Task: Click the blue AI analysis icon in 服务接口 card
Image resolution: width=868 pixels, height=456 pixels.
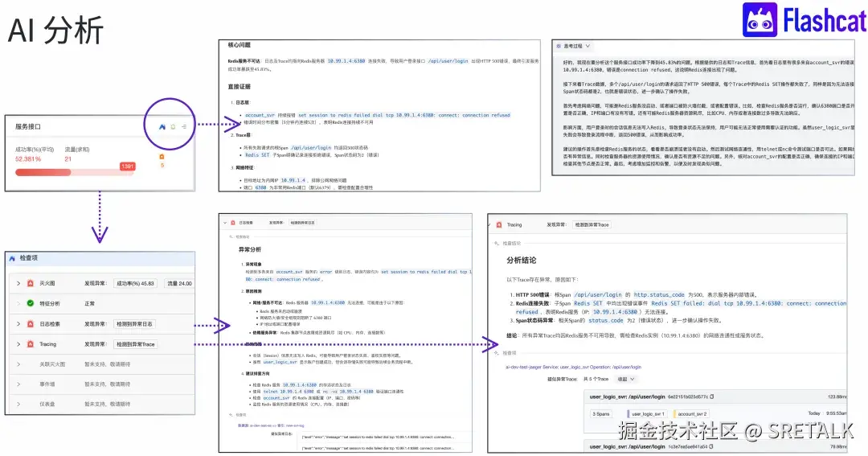Action: (162, 127)
